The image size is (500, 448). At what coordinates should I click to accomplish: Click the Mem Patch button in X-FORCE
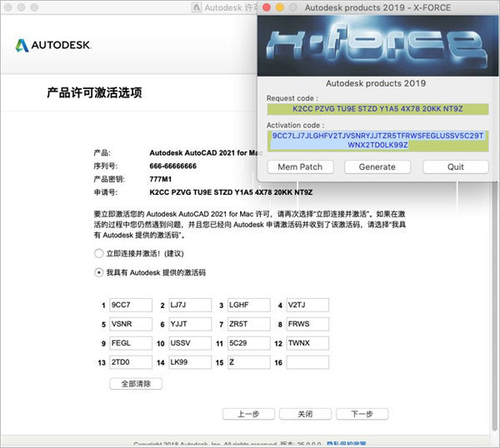point(300,167)
